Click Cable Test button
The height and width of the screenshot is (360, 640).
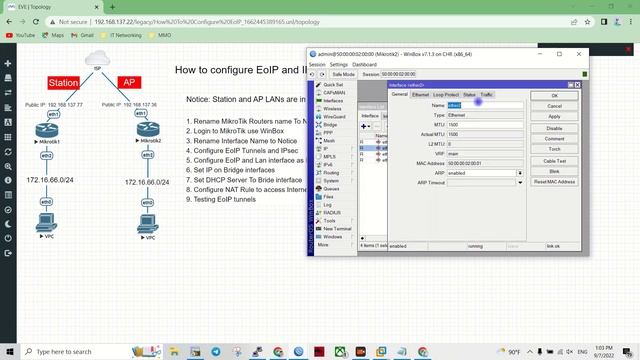[554, 161]
